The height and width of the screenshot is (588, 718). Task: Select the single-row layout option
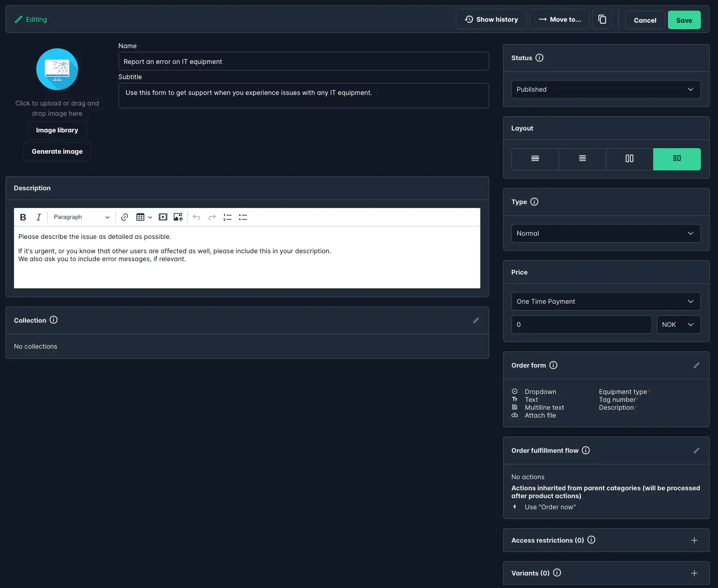click(535, 159)
